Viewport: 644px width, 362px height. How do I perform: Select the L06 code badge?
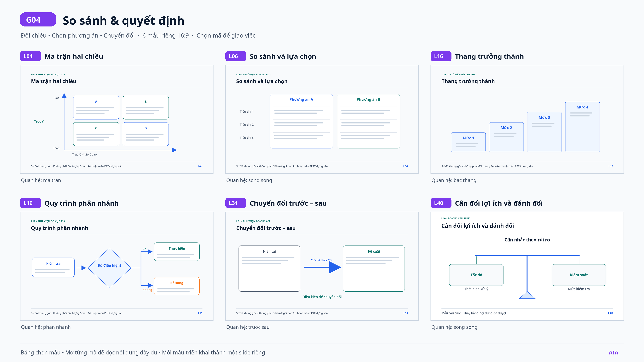[x=235, y=56]
